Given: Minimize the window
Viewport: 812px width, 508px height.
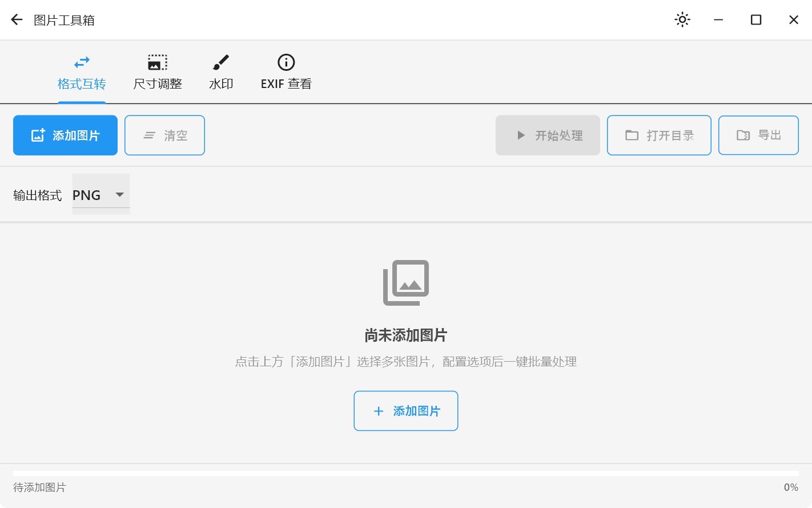Looking at the screenshot, I should tap(718, 20).
